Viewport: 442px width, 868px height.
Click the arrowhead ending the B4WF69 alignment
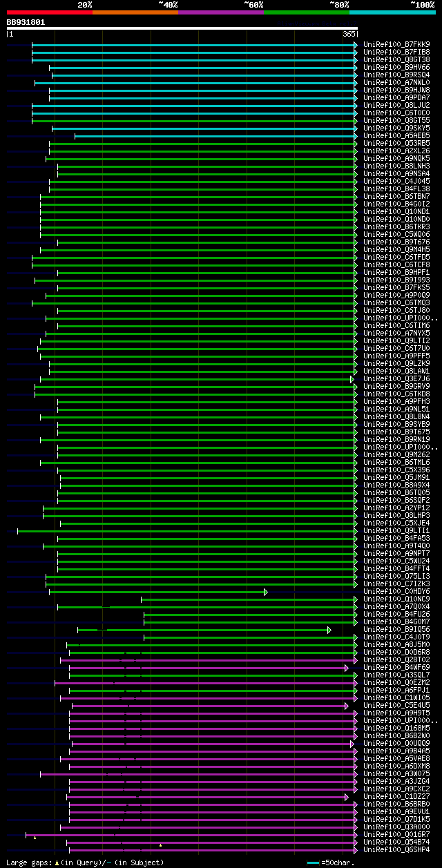(347, 668)
